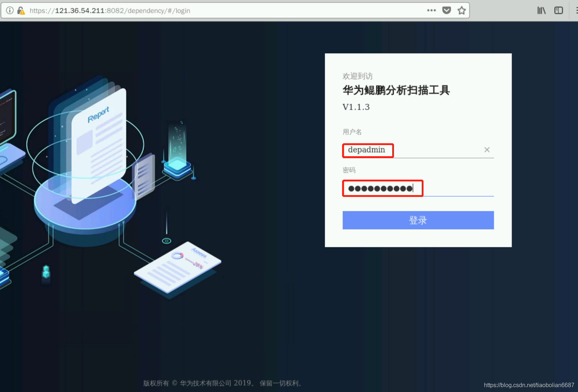Click the 版权所有 copyright footer text
This screenshot has width=578, height=392.
coord(222,383)
